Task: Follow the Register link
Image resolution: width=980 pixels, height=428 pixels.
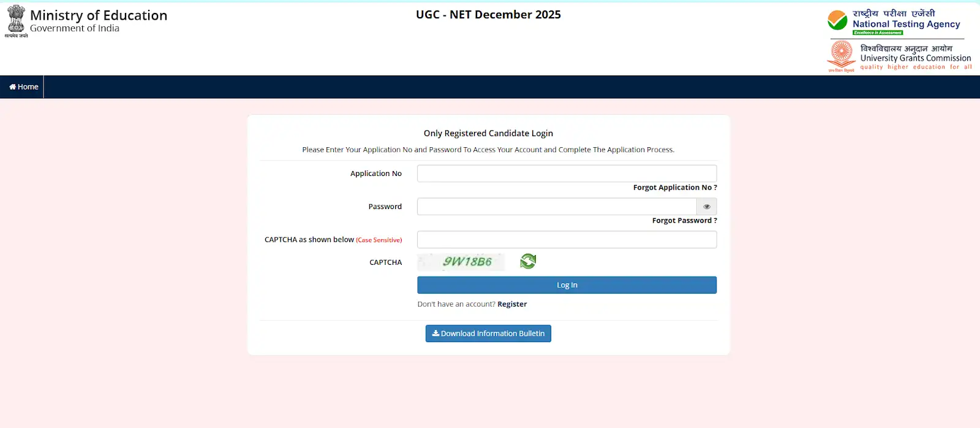Action: [512, 304]
